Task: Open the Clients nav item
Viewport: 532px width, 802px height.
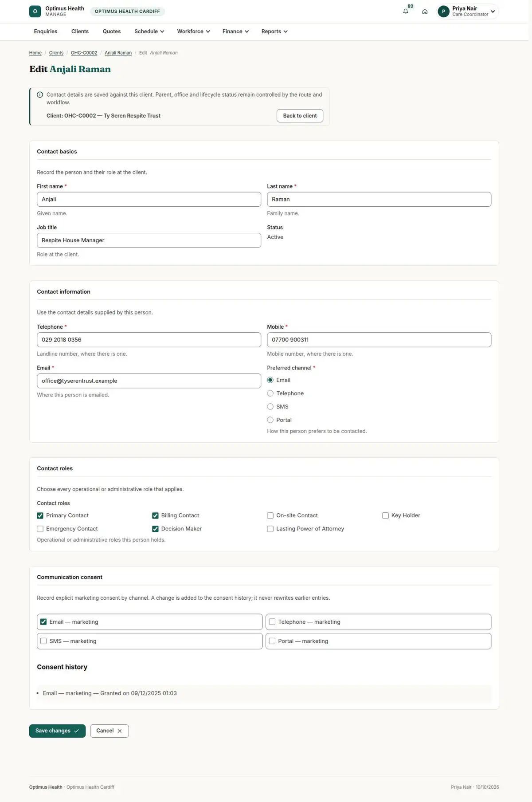Action: 80,31
